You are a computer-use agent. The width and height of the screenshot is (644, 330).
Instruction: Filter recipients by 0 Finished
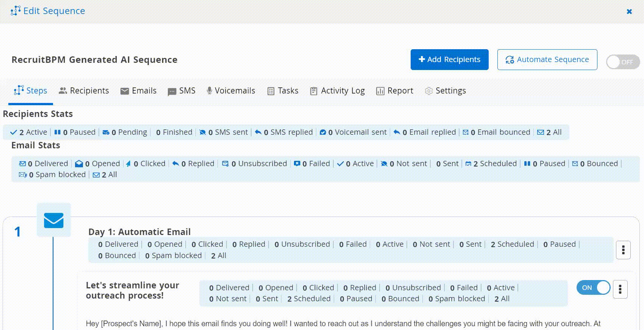tap(174, 132)
